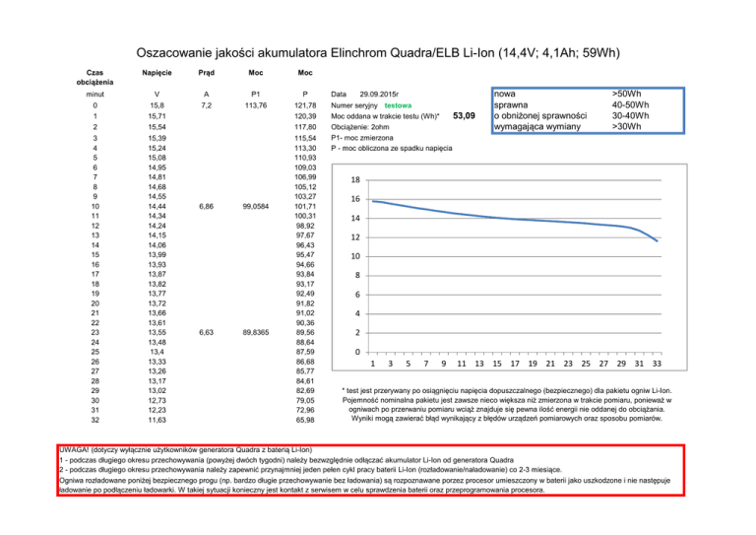Select the 'Napięcie' column header
Screen dimensions: 756x535
[157, 74]
